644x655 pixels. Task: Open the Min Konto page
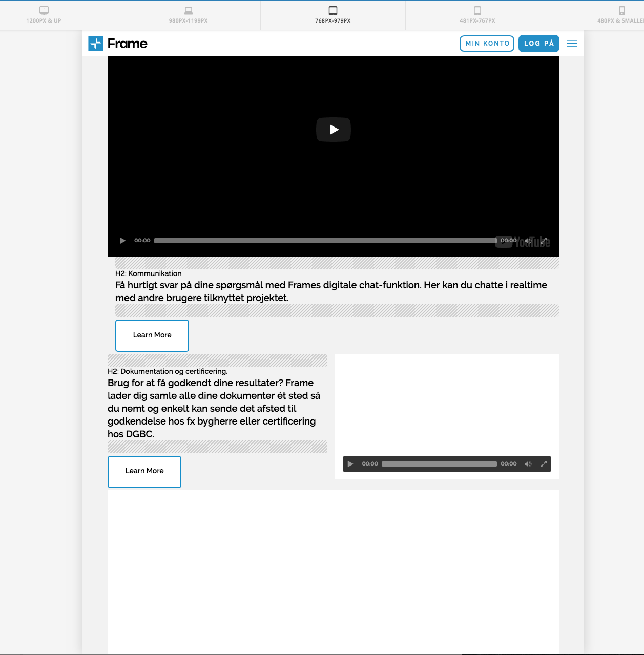pyautogui.click(x=487, y=44)
